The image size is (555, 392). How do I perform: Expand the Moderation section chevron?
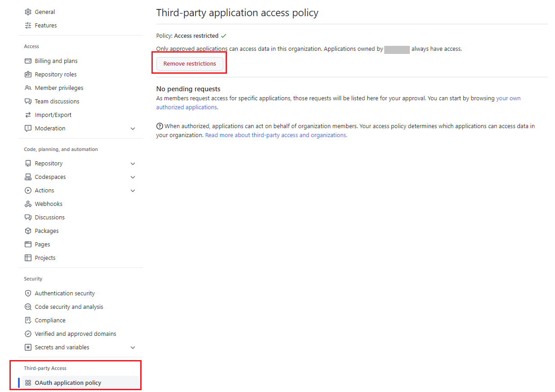(x=133, y=129)
